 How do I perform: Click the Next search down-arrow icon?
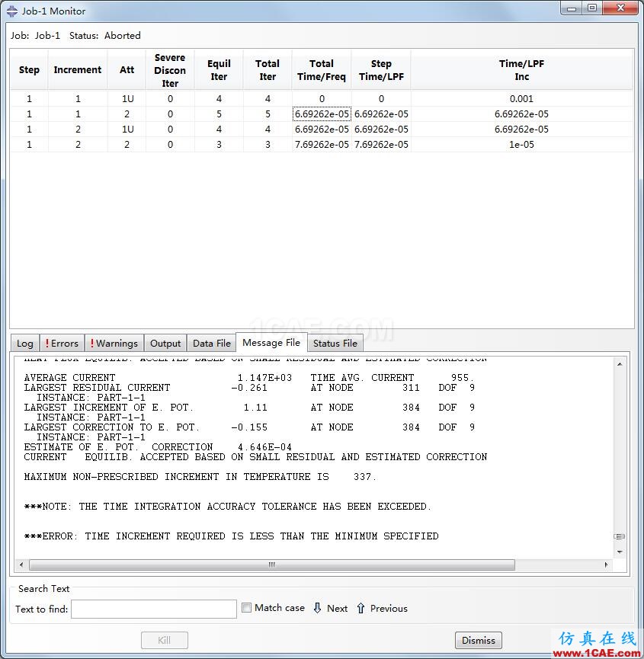pos(318,608)
